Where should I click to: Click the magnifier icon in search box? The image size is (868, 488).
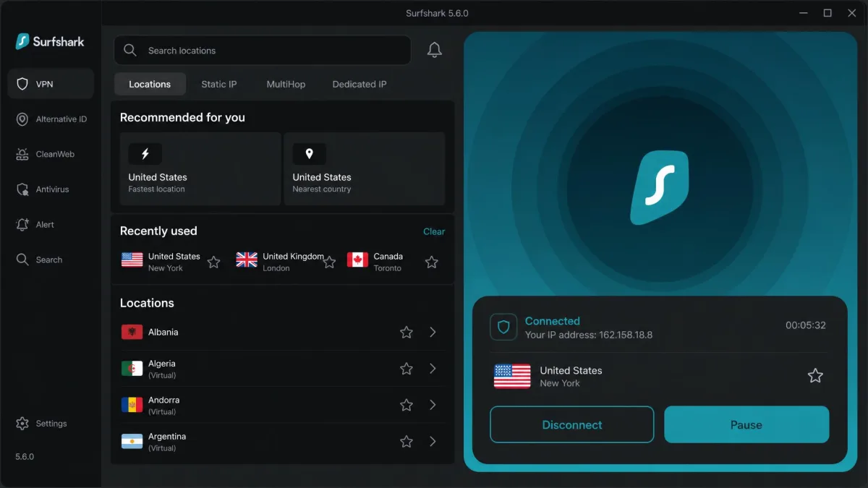pyautogui.click(x=130, y=50)
